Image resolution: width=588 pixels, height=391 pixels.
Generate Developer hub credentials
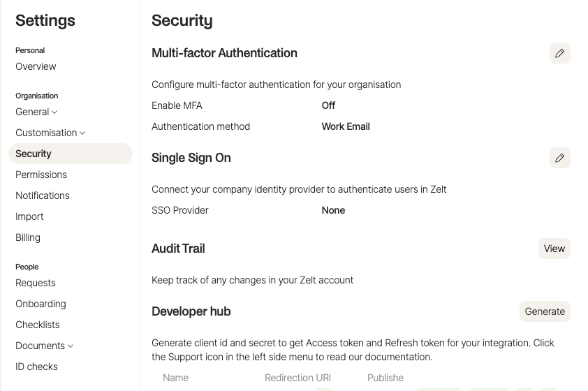[x=545, y=311]
